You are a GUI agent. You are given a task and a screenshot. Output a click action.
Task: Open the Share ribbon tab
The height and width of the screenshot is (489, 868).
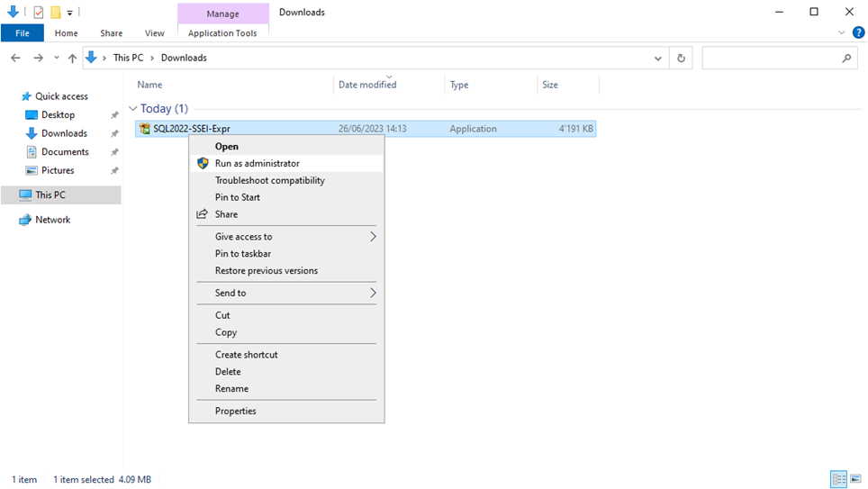(112, 33)
